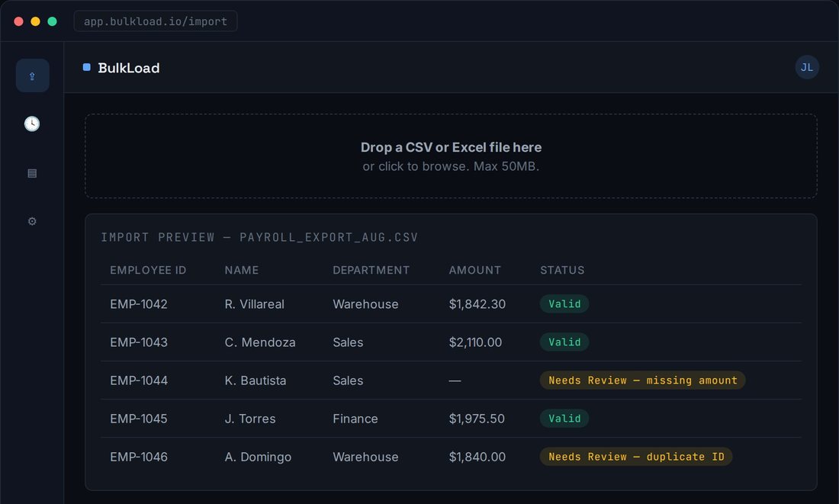Click the Import Preview PAYROLL_EXPORT_AUG.CSV heading
Screen dimensions: 839x504
[x=259, y=237]
